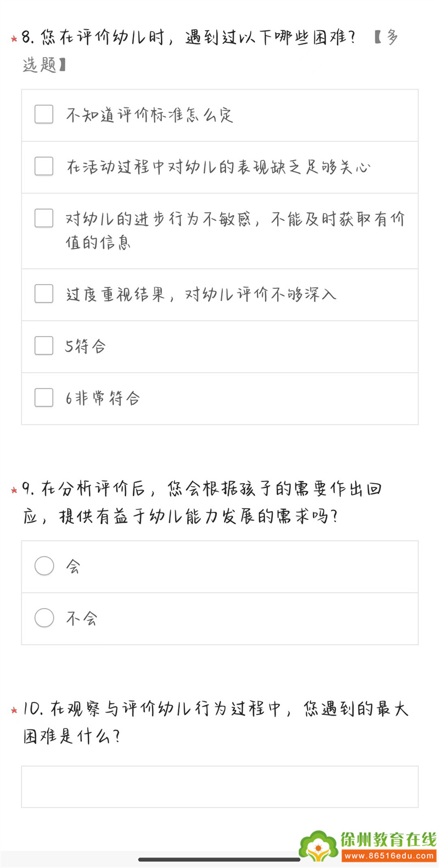
Task: Tick the 6非常符合 checkbox
Action: 44,398
